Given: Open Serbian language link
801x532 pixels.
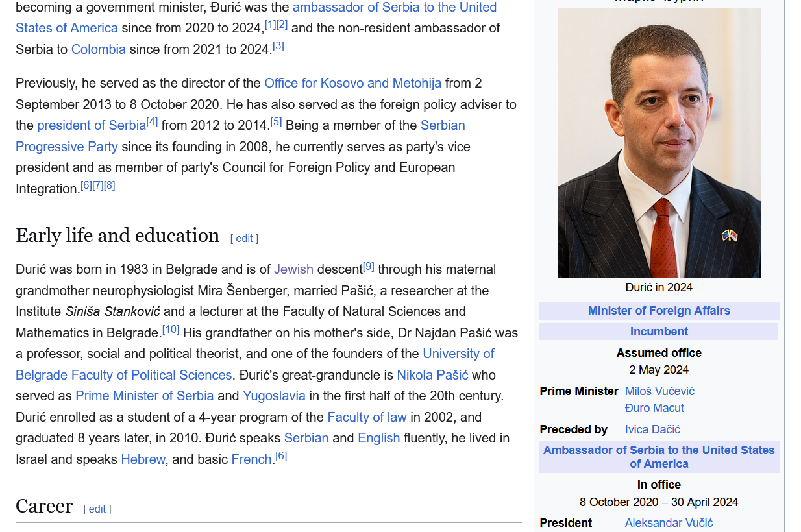Looking at the screenshot, I should coord(306,439).
